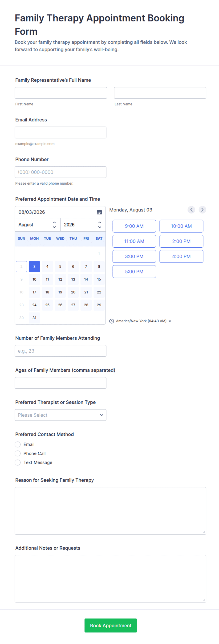Open the 2026 year selector
Viewport: 219px width, 644px height.
click(x=83, y=225)
